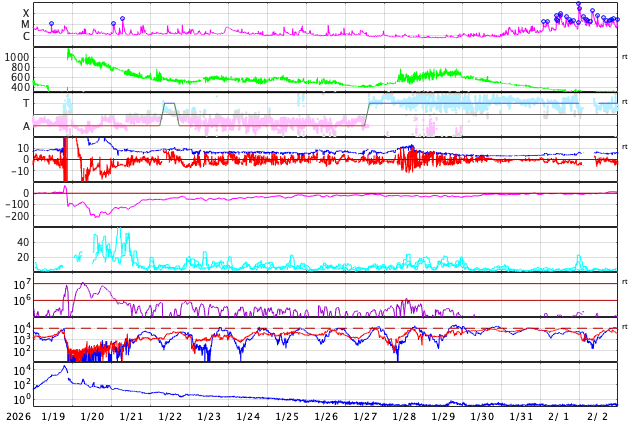Click the X flare class axis label
The height and width of the screenshot is (424, 634).
tap(26, 13)
